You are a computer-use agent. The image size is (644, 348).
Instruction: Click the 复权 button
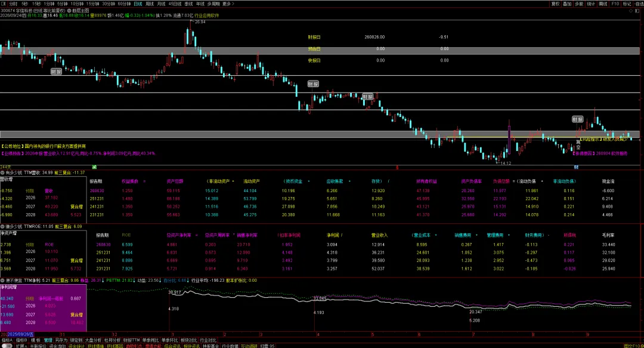(555, 4)
